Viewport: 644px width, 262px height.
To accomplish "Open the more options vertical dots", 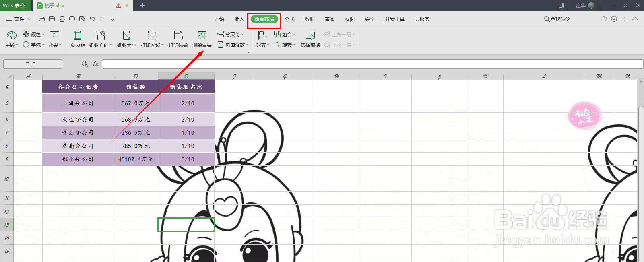I will pos(625,19).
